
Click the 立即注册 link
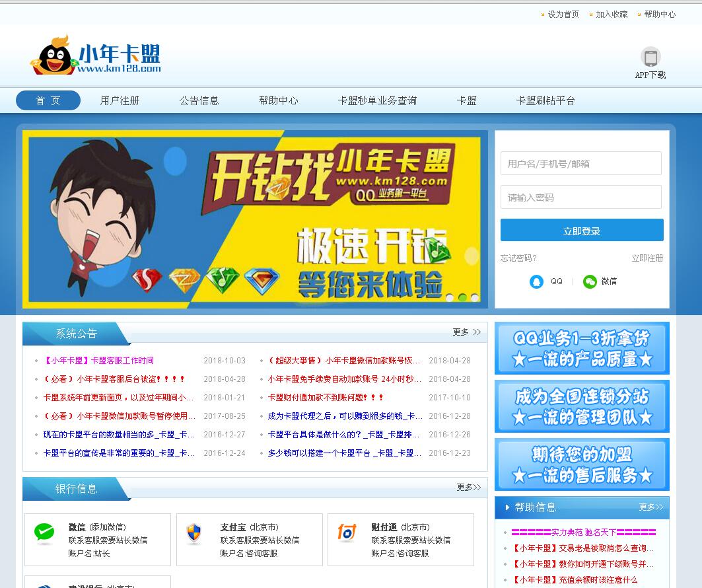pyautogui.click(x=647, y=258)
